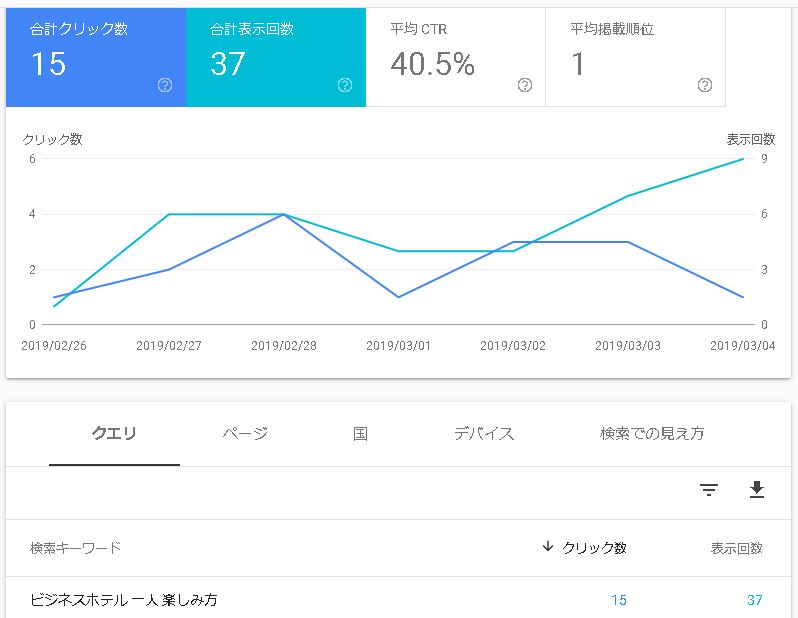Viewport: 798px width, 618px height.
Task: Click chart date label 2019/02/28
Action: [x=284, y=346]
